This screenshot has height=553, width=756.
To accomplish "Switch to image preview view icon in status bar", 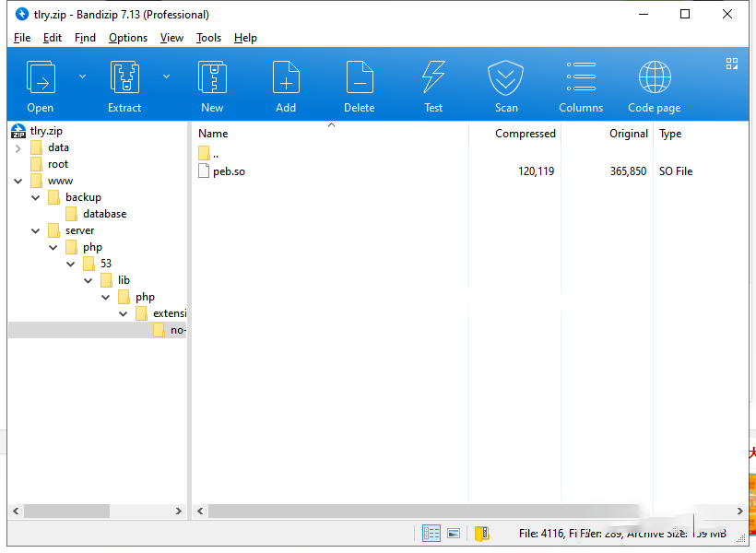I will [454, 534].
